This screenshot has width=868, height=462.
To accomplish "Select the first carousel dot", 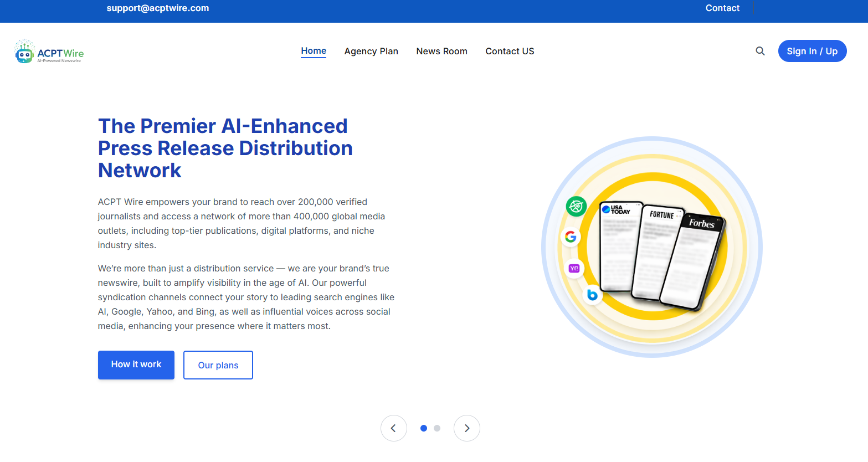I will coord(424,428).
